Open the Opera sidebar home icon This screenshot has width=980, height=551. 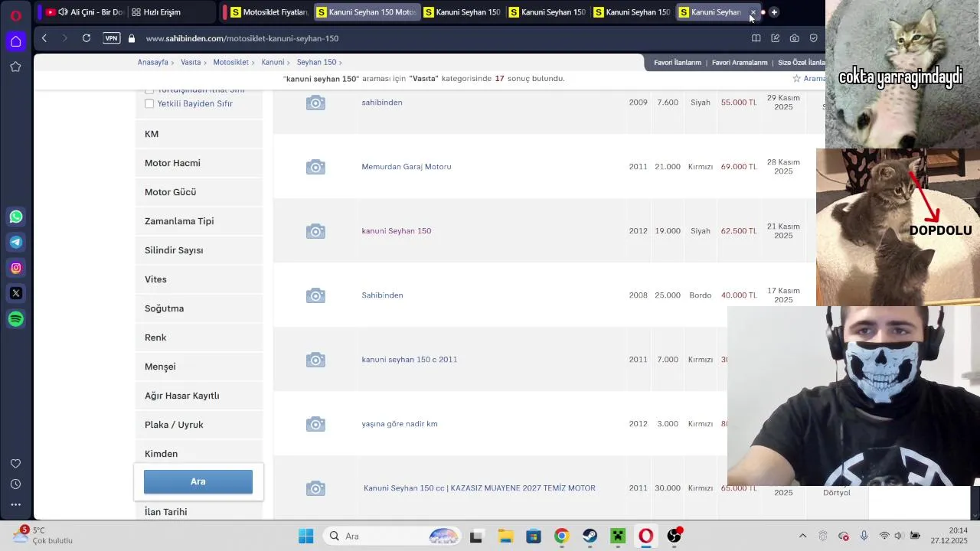[x=15, y=41]
